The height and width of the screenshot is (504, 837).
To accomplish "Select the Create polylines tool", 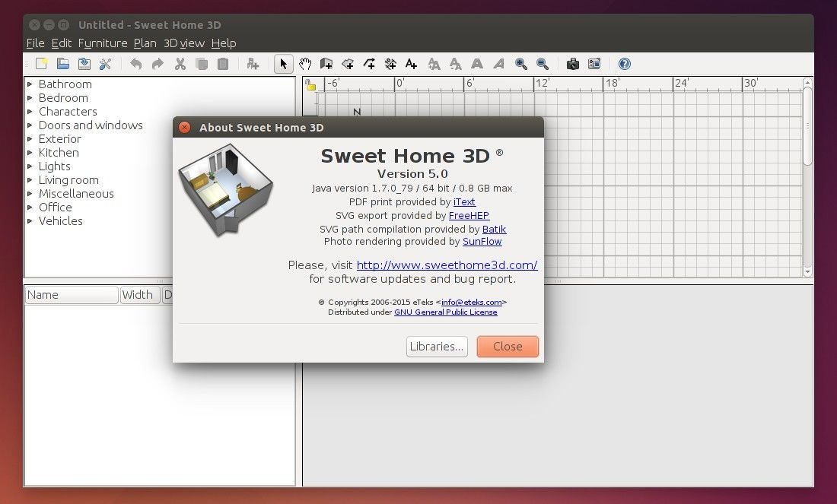I will pos(369,64).
